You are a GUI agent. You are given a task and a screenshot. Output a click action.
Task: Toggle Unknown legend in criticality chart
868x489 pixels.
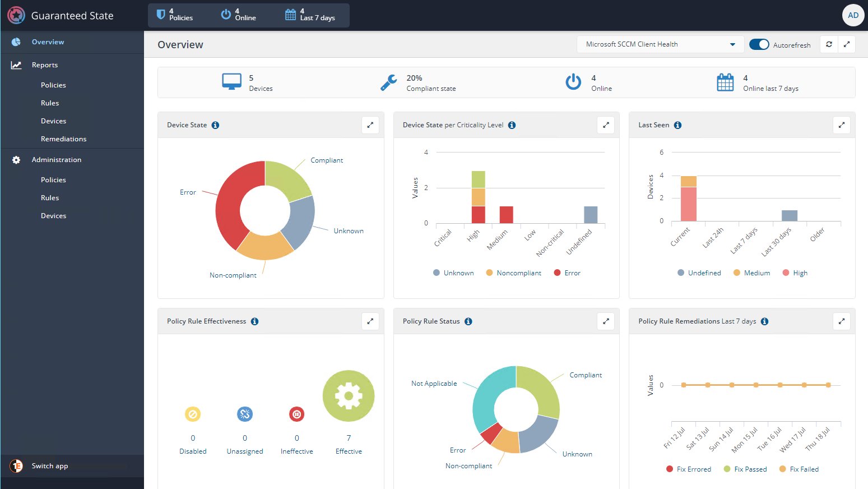453,273
